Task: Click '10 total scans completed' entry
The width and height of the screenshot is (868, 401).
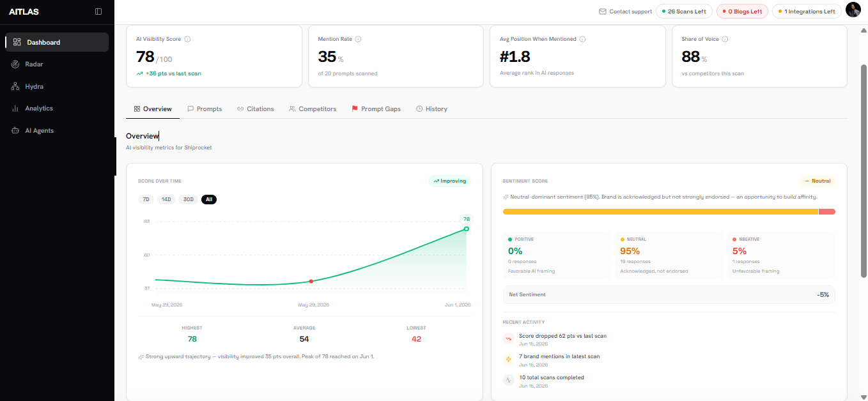Action: [x=552, y=377]
